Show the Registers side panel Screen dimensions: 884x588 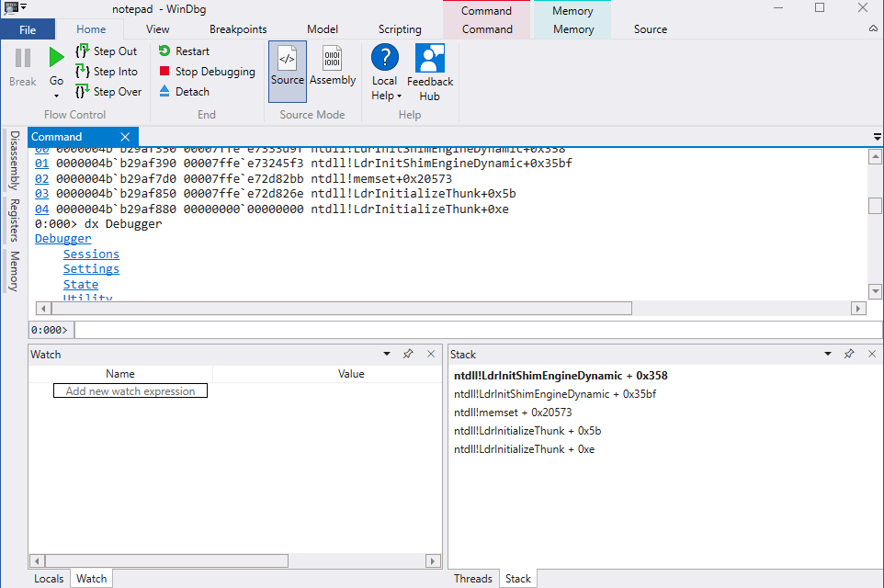[x=14, y=220]
